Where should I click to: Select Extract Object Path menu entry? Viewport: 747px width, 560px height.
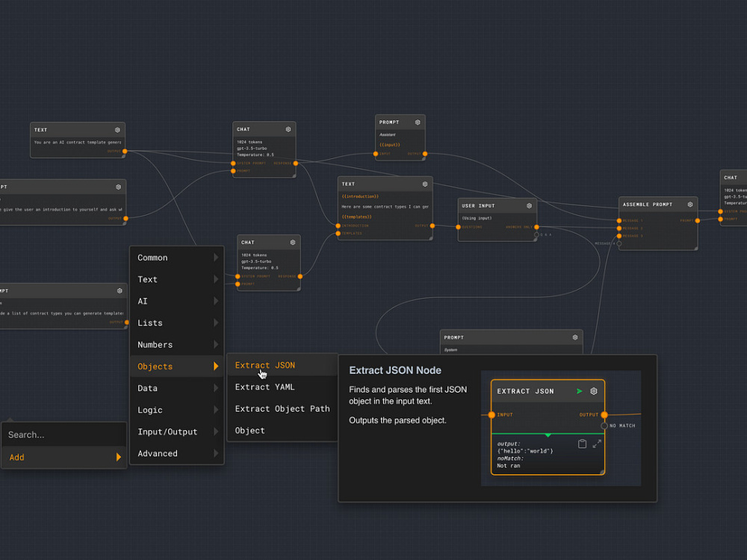point(282,409)
